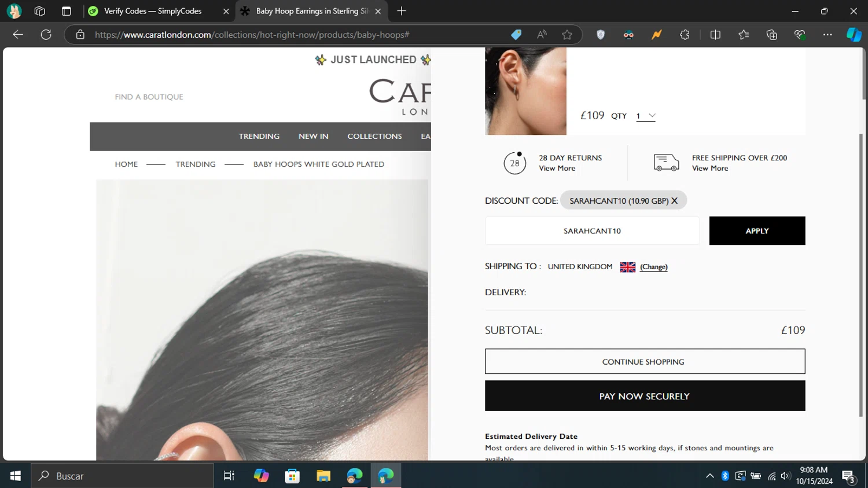The width and height of the screenshot is (868, 488).
Task: View site information via the lock icon
Action: 80,35
